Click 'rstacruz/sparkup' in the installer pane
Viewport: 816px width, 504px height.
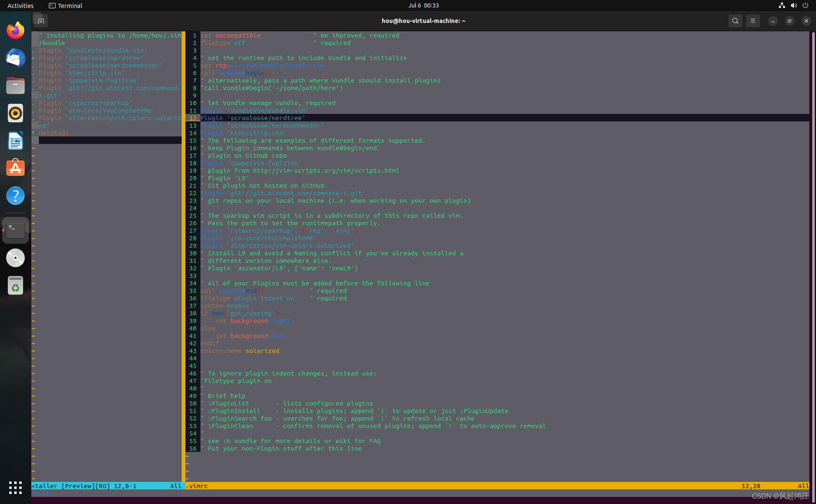[99, 103]
